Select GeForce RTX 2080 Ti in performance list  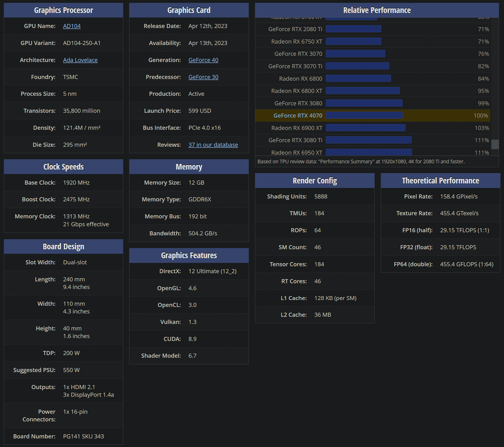pos(295,29)
